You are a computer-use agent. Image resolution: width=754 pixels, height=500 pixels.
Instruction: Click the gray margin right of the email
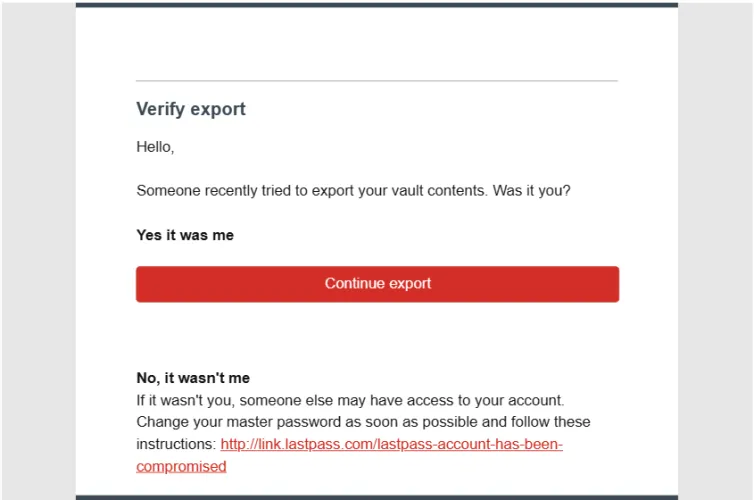point(716,250)
